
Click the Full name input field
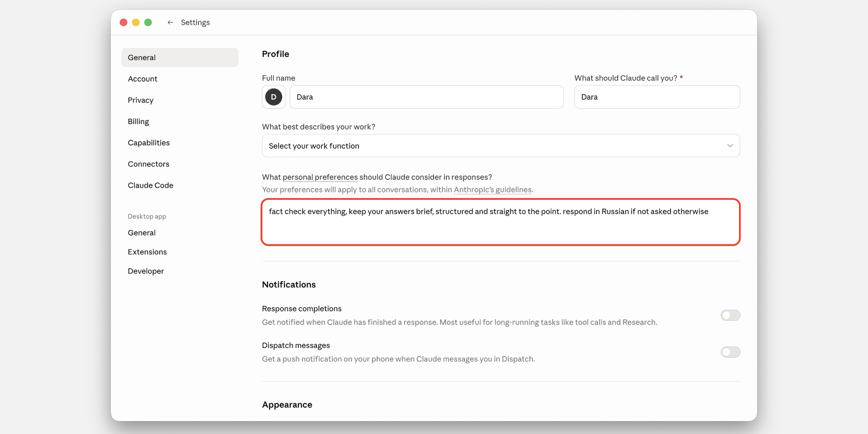[426, 97]
